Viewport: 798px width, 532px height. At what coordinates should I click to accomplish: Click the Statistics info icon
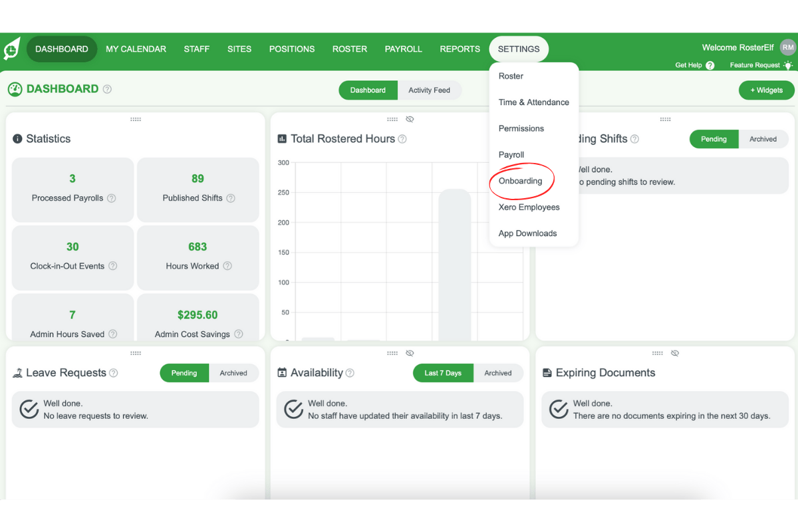click(x=17, y=139)
